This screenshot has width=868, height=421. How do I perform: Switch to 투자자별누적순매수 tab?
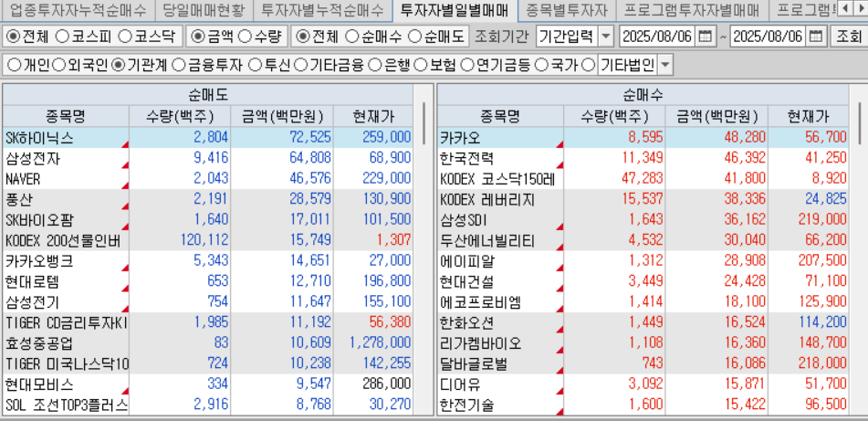pos(322,9)
